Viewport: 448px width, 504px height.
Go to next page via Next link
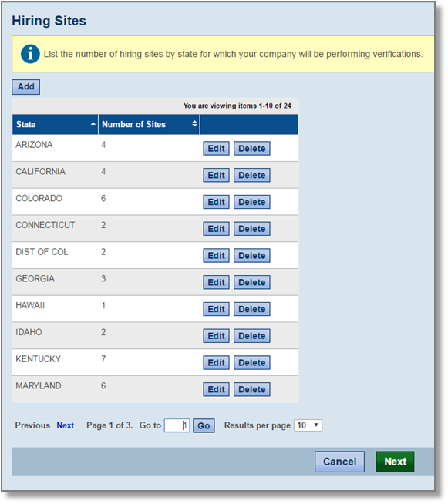point(66,425)
